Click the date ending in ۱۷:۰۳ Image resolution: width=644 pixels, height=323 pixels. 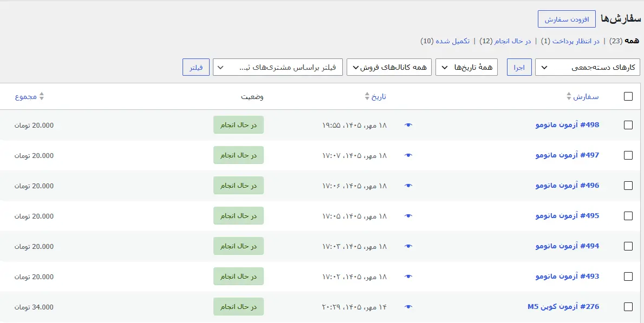click(x=354, y=247)
